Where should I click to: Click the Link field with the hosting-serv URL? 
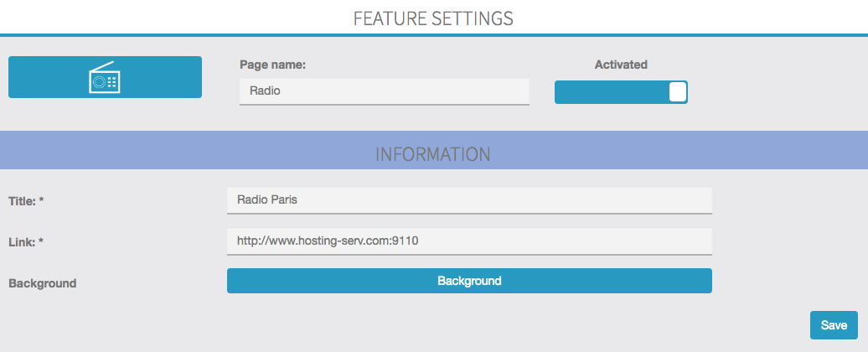[469, 241]
